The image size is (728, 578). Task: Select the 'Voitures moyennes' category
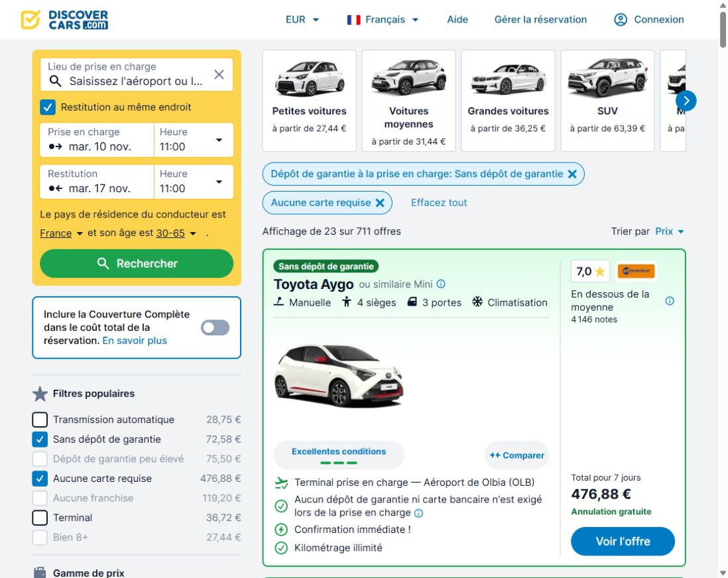(408, 101)
